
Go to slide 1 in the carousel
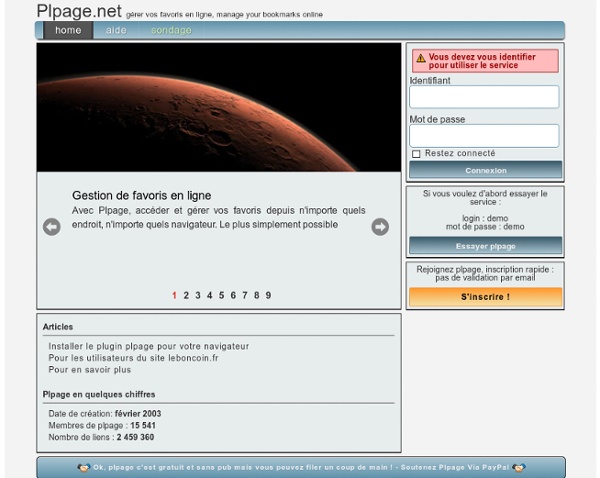coord(174,295)
